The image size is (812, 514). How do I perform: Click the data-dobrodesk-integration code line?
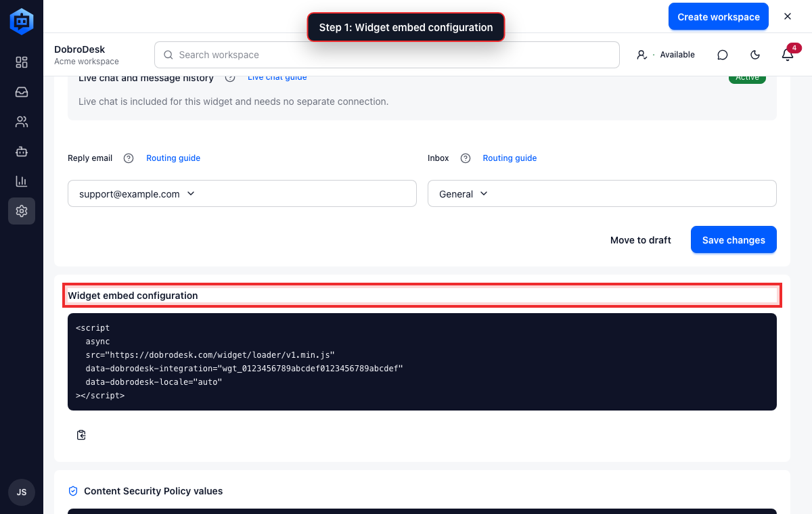[x=244, y=369]
